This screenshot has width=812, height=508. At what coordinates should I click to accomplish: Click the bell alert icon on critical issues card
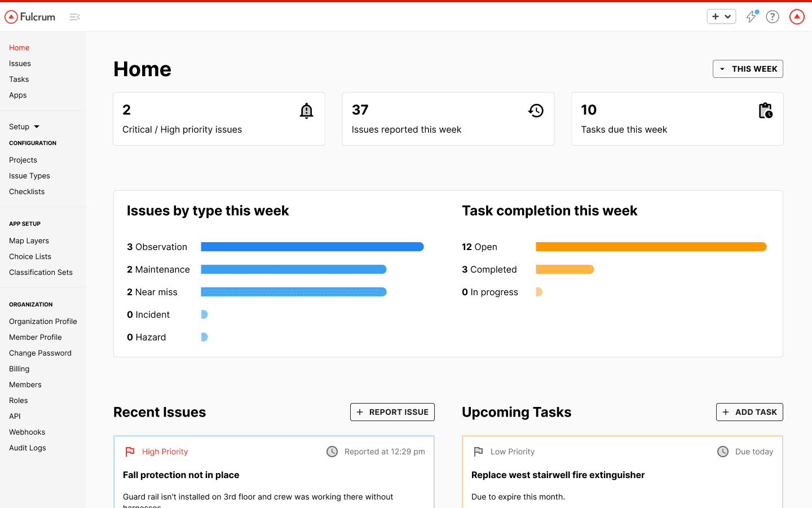click(x=306, y=111)
